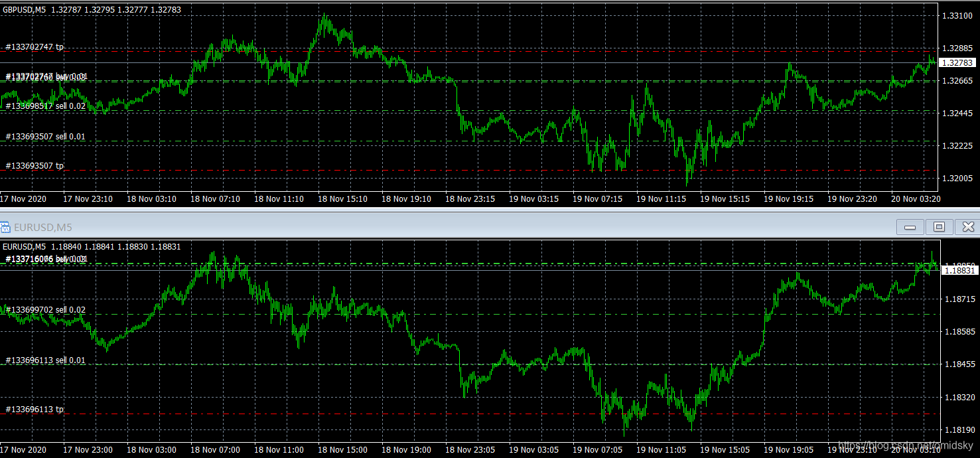Click price level 1.32445 on the axis
The height and width of the screenshot is (458, 980).
pyautogui.click(x=957, y=114)
